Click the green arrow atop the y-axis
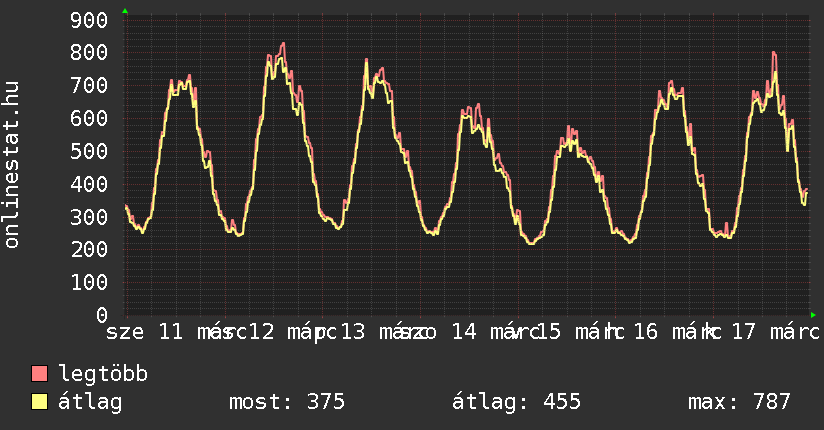The width and height of the screenshot is (824, 430). [x=125, y=11]
